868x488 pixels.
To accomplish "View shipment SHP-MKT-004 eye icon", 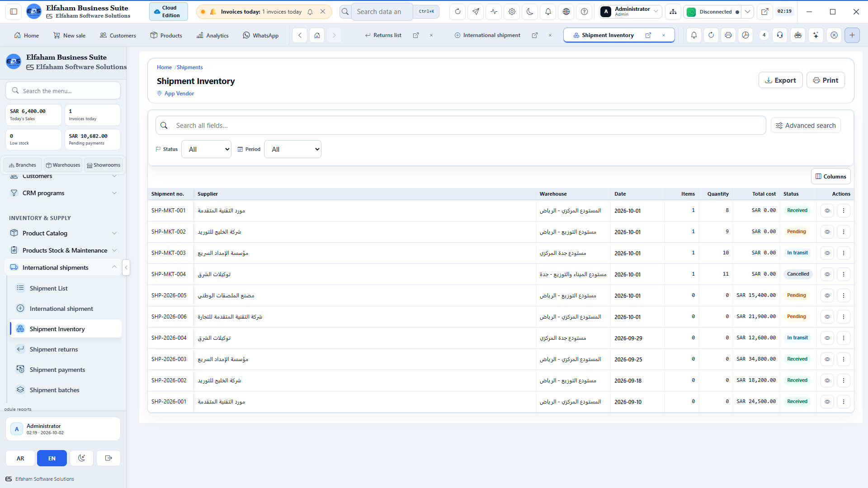I will pyautogui.click(x=827, y=274).
